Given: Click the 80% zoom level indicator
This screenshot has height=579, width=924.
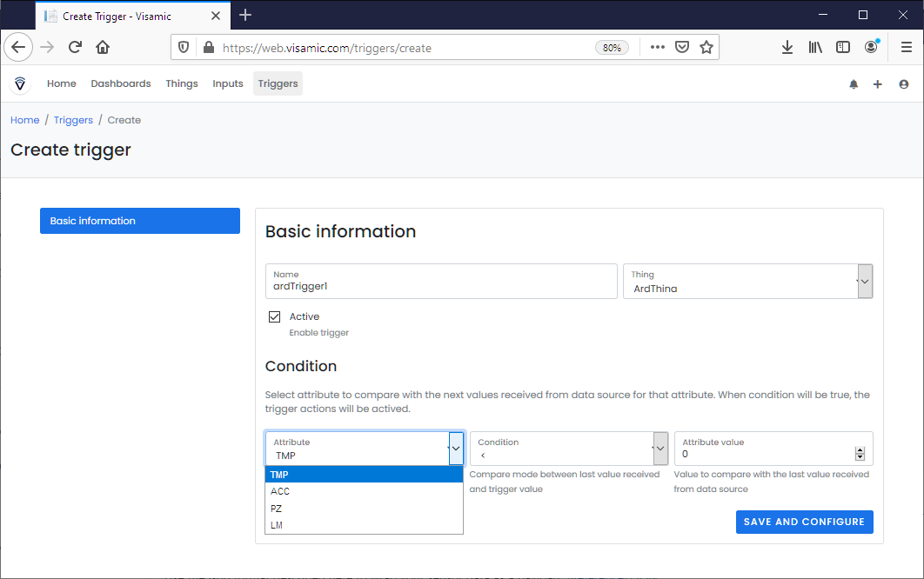Looking at the screenshot, I should [x=612, y=48].
